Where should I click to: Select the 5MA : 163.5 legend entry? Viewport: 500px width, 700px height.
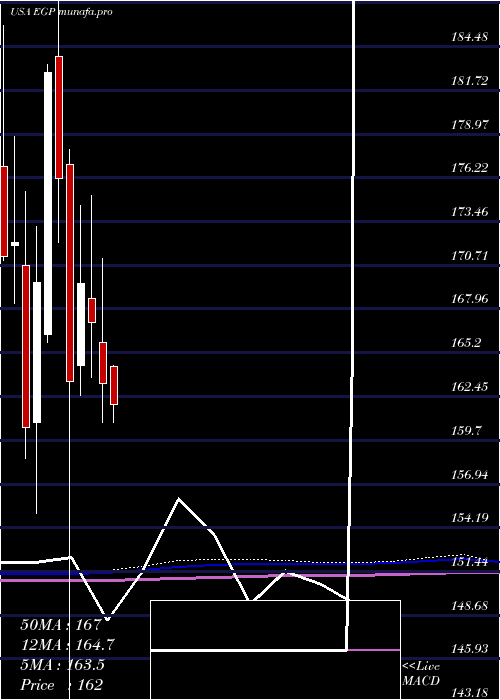[x=62, y=665]
